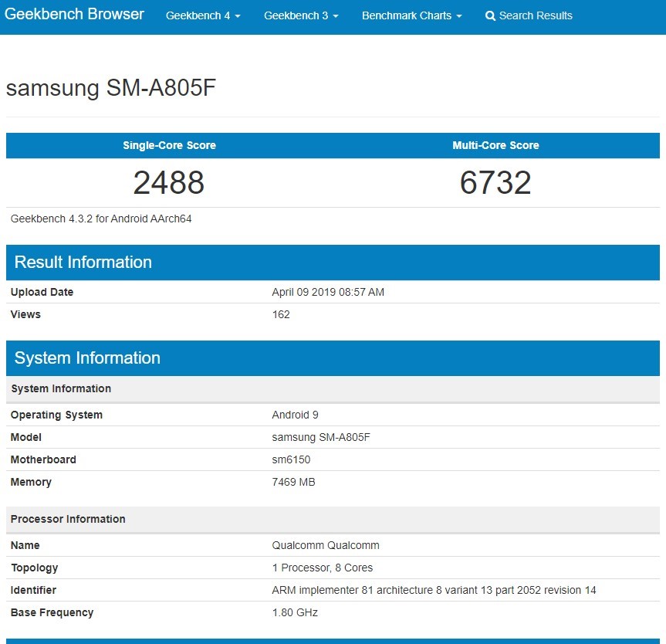666x644 pixels.
Task: Select the single-core score value 2488
Action: [169, 183]
